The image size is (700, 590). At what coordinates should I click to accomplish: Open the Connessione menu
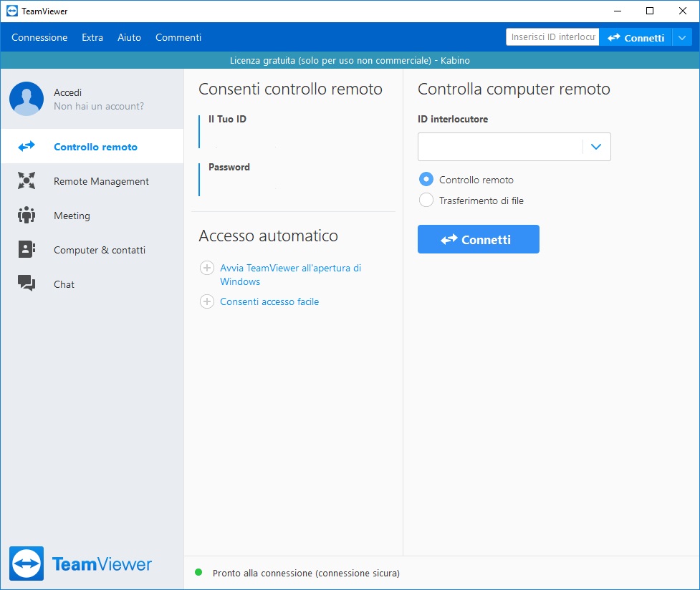click(39, 37)
